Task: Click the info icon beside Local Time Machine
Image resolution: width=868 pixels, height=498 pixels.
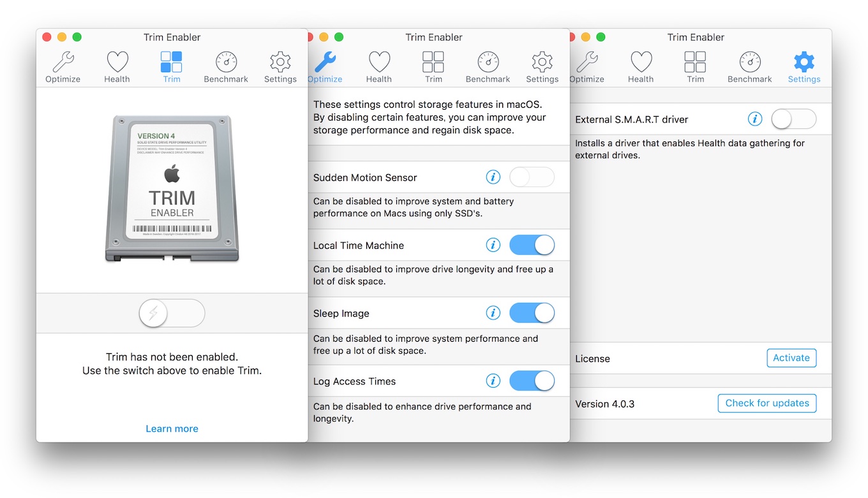Action: click(493, 245)
